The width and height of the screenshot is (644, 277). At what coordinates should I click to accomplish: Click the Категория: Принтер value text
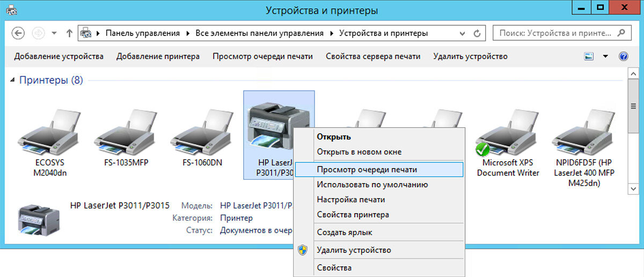[237, 218]
